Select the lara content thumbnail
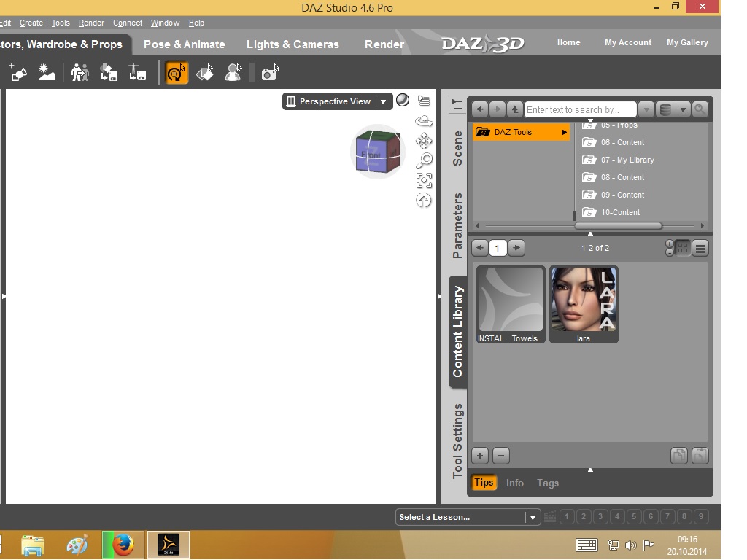 [584, 304]
